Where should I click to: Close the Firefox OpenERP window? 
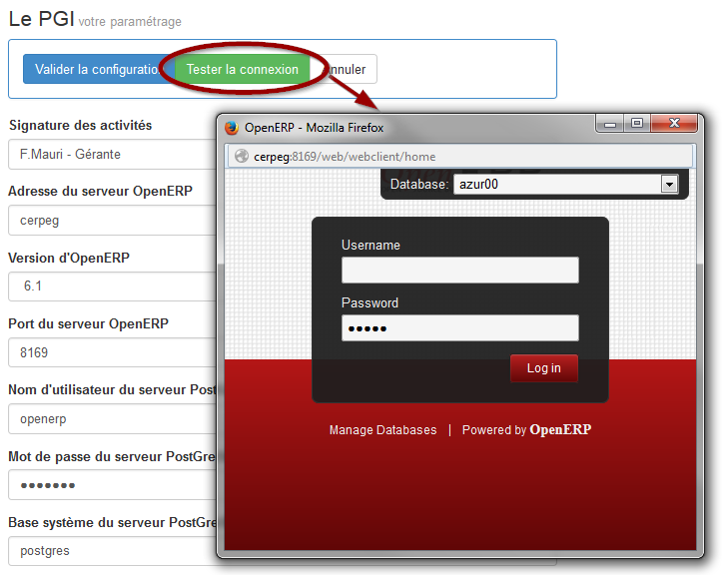[674, 123]
